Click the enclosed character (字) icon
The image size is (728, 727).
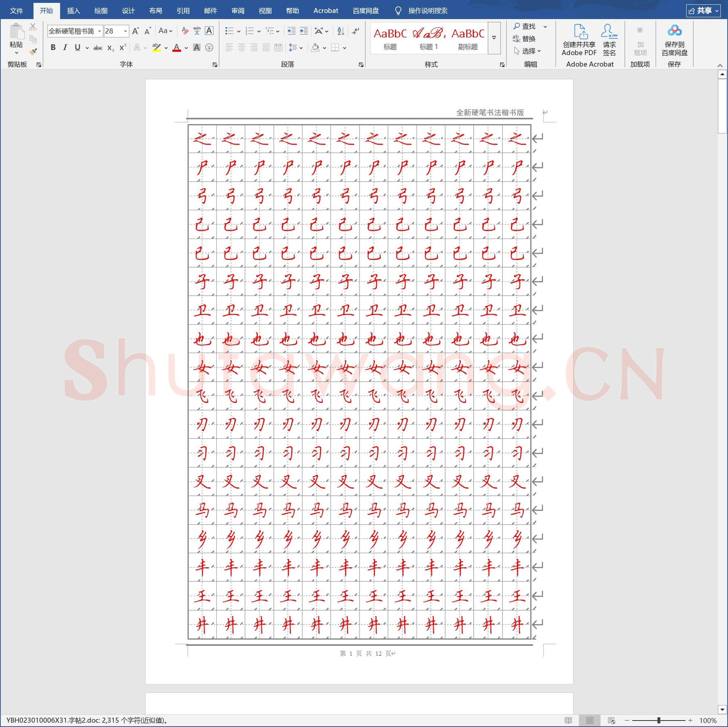pyautogui.click(x=209, y=48)
